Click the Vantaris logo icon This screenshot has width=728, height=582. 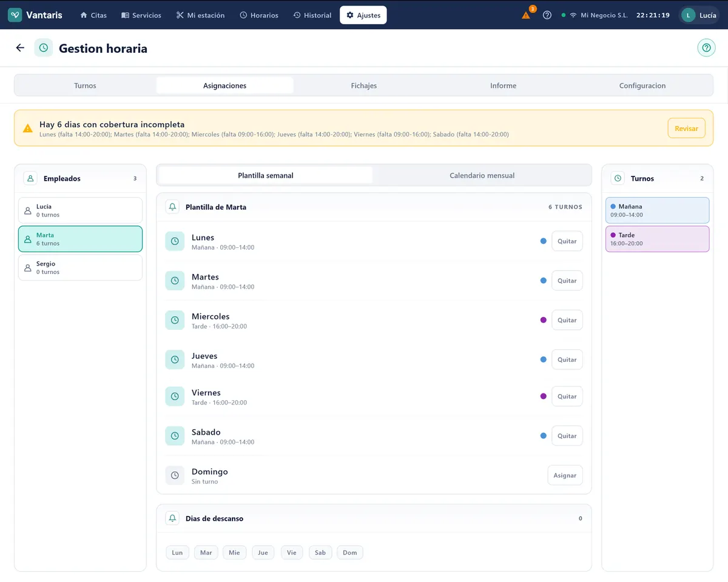(x=15, y=15)
